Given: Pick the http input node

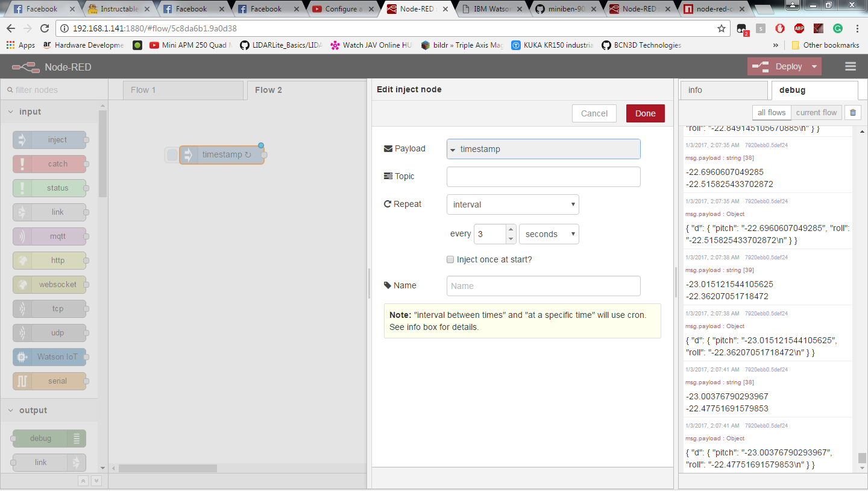Looking at the screenshot, I should (49, 261).
